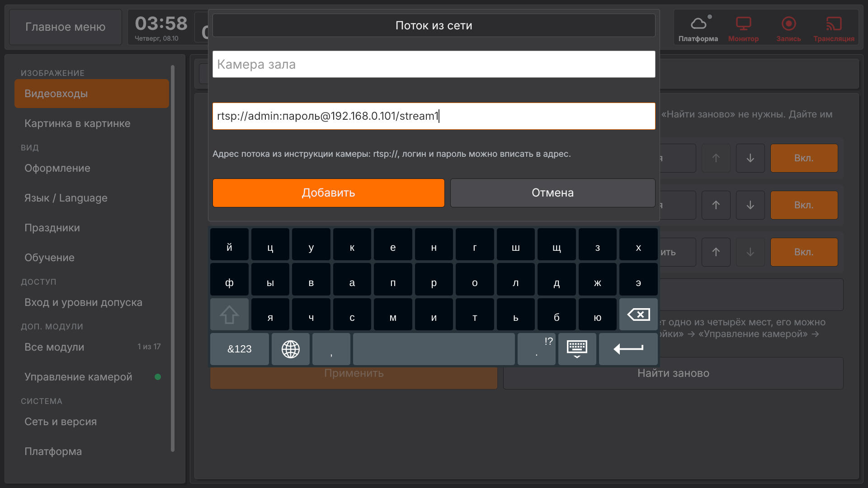This screenshot has height=488, width=868.
Task: Tap the return arrow key
Action: point(628,349)
